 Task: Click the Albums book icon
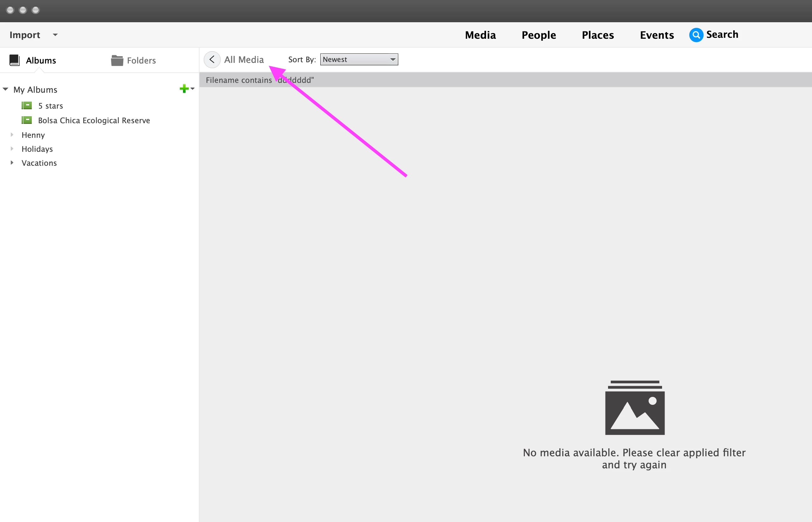[15, 60]
